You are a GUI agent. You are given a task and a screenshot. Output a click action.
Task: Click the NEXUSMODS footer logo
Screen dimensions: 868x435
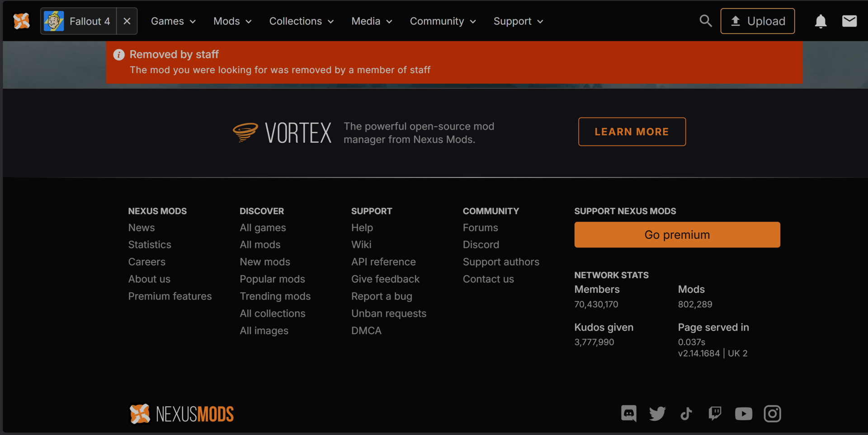coord(181,414)
